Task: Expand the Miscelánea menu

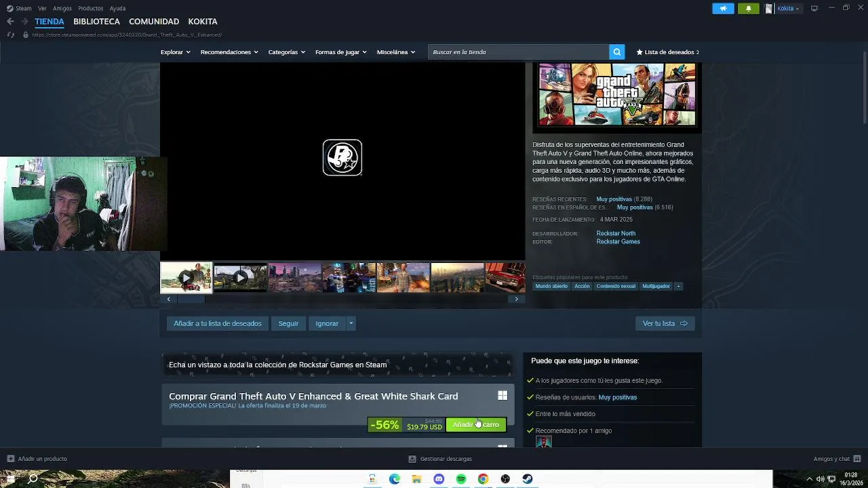Action: [395, 52]
